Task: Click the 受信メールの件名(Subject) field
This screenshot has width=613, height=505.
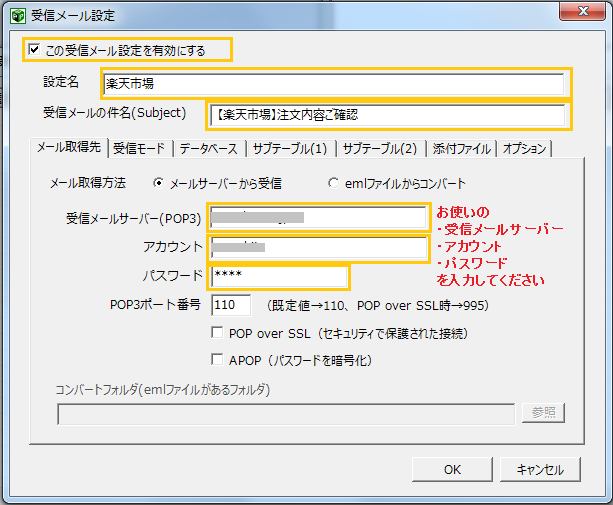Action: pyautogui.click(x=387, y=115)
